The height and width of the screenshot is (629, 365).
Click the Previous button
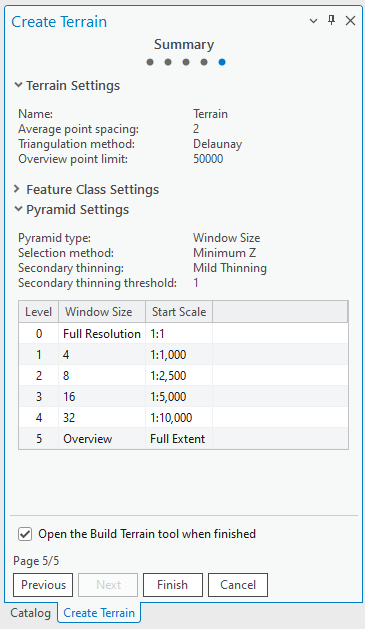[43, 585]
